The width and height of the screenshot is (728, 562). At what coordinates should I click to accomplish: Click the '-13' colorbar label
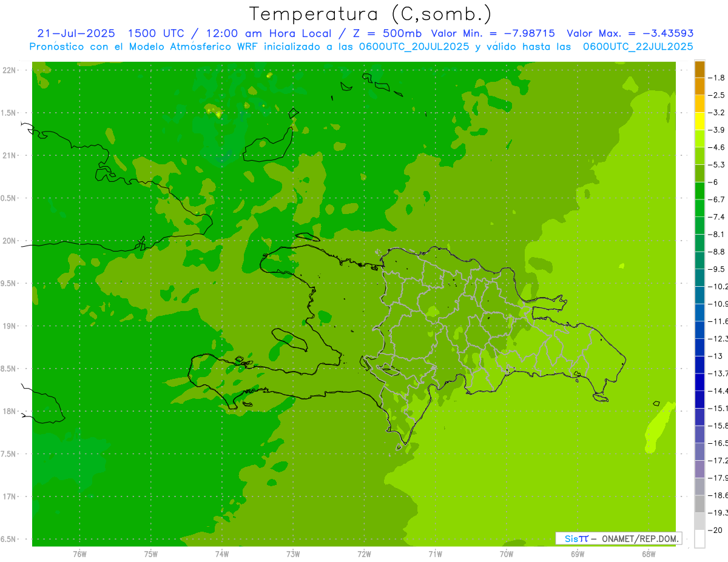pyautogui.click(x=715, y=356)
